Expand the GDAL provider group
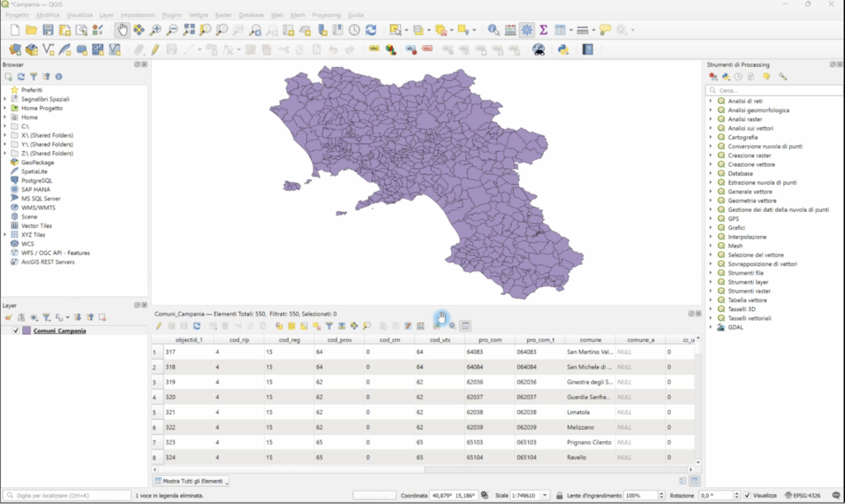 [710, 327]
